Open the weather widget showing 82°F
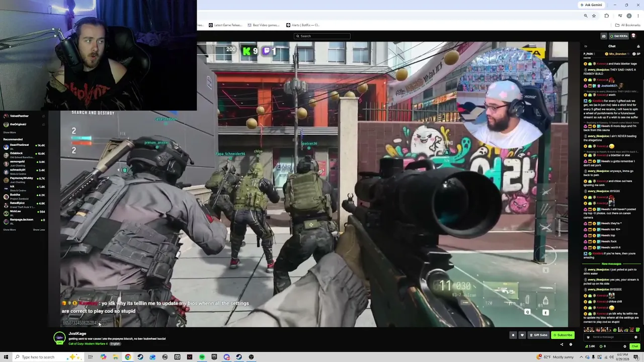This screenshot has width=644, height=362. [x=555, y=357]
